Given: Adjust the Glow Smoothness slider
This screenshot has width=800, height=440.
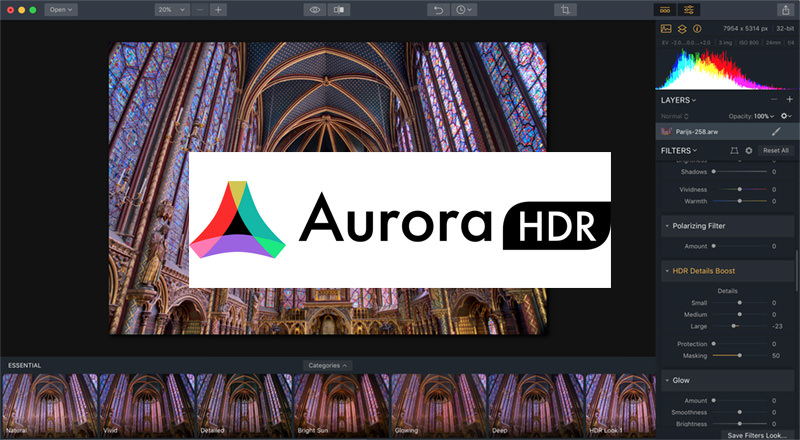Looking at the screenshot, I should pyautogui.click(x=740, y=412).
